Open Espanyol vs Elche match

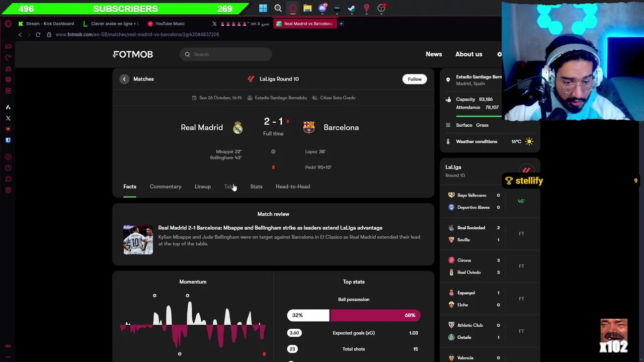point(490,299)
